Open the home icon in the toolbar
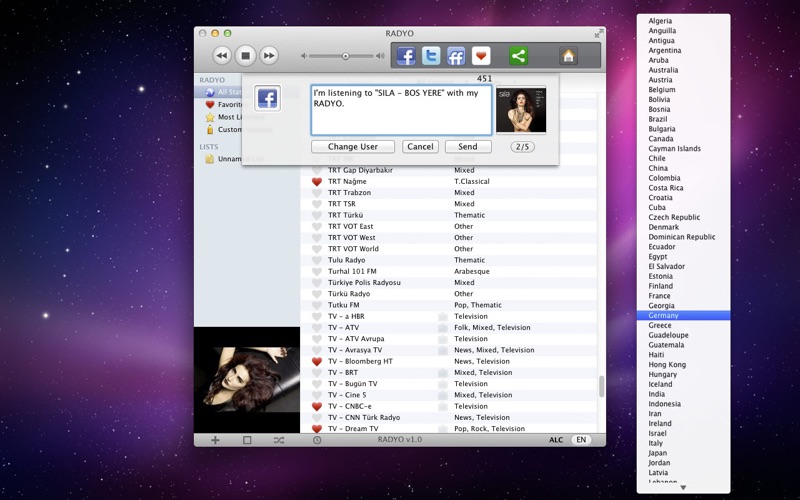Viewport: 800px width, 500px height. click(x=568, y=56)
